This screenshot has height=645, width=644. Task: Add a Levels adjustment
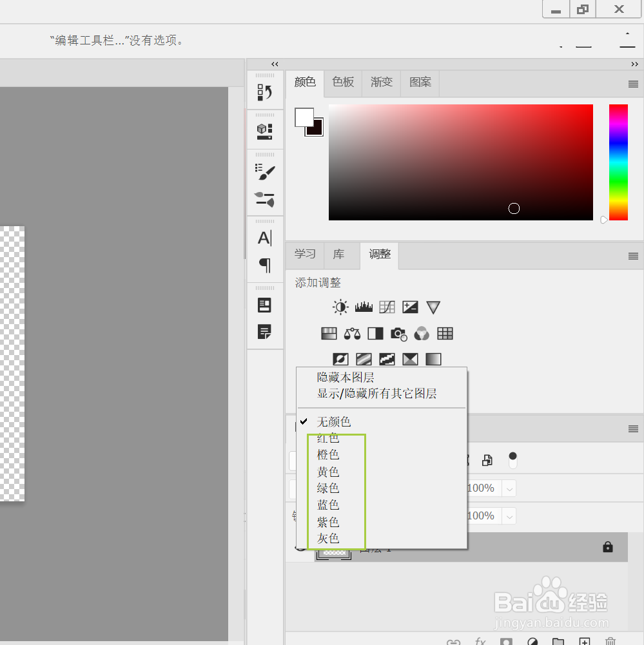(364, 307)
